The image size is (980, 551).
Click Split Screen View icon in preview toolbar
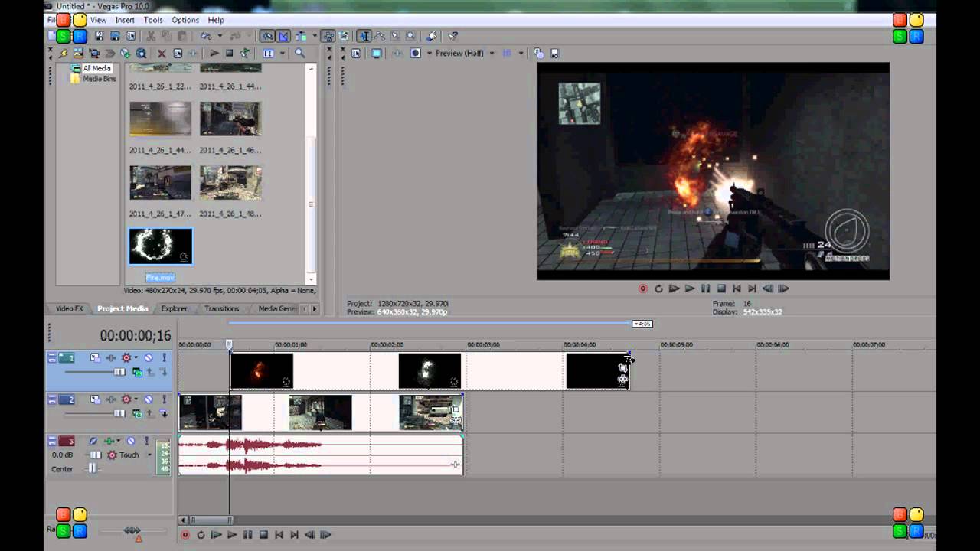pyautogui.click(x=416, y=54)
